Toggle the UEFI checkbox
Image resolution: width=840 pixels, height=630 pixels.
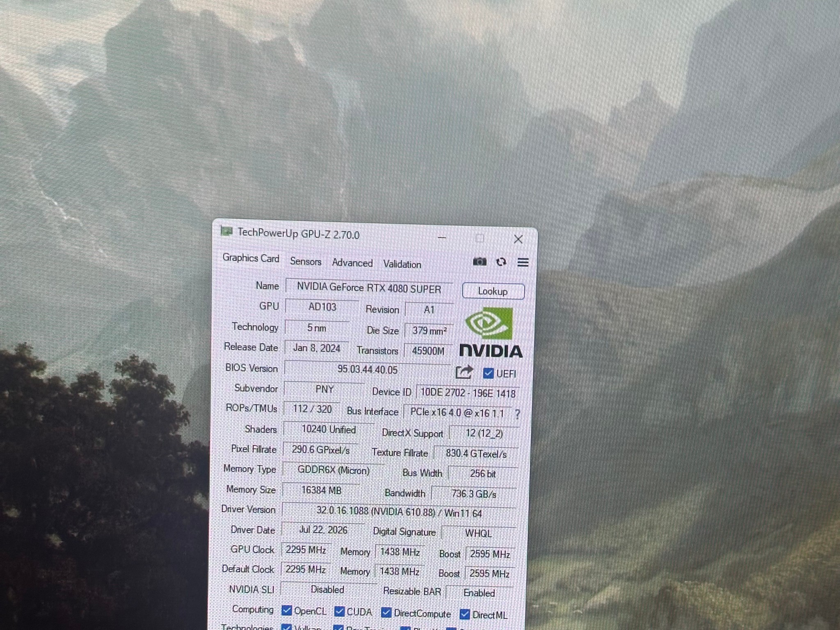(x=488, y=373)
